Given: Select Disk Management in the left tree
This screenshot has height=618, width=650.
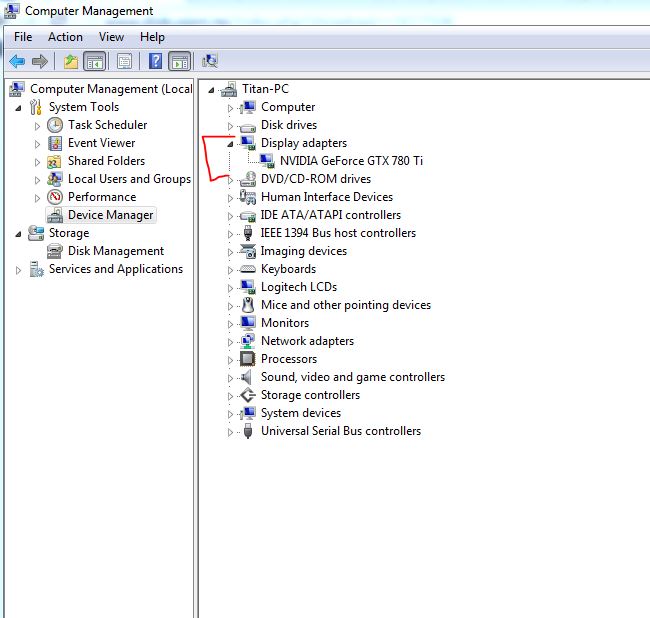Looking at the screenshot, I should click(x=115, y=251).
